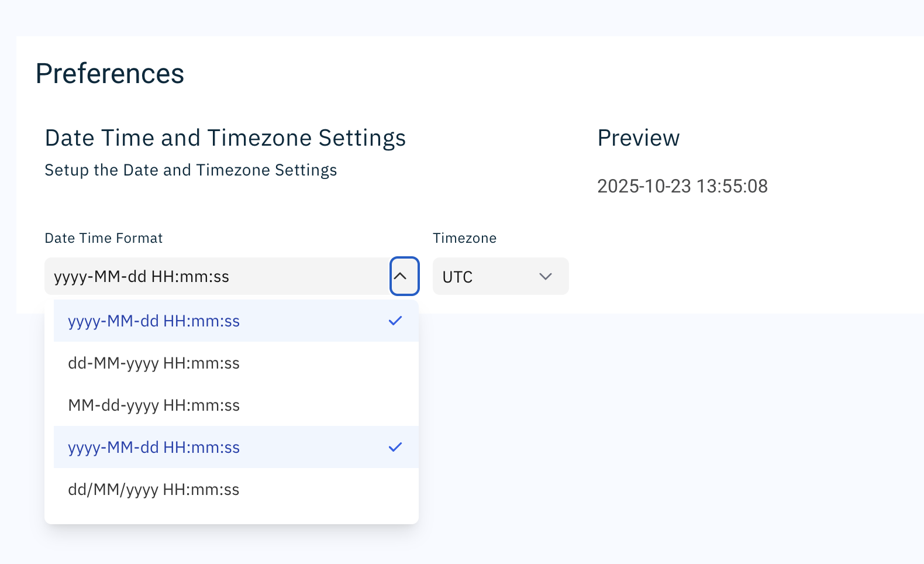Open the UTC timezone dropdown

(500, 277)
